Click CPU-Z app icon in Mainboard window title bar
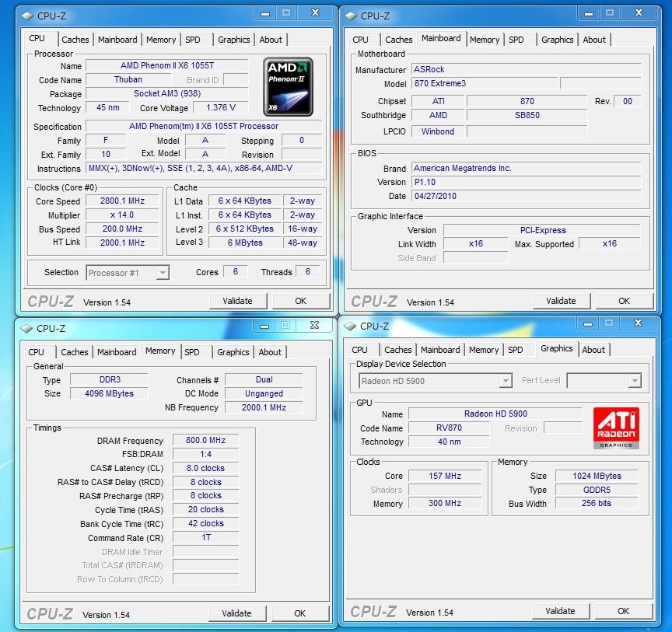 coord(351,16)
